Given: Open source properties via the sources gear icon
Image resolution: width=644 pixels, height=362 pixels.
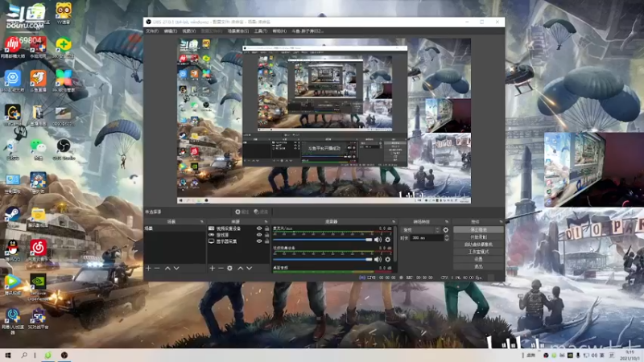Looking at the screenshot, I should coord(229,268).
